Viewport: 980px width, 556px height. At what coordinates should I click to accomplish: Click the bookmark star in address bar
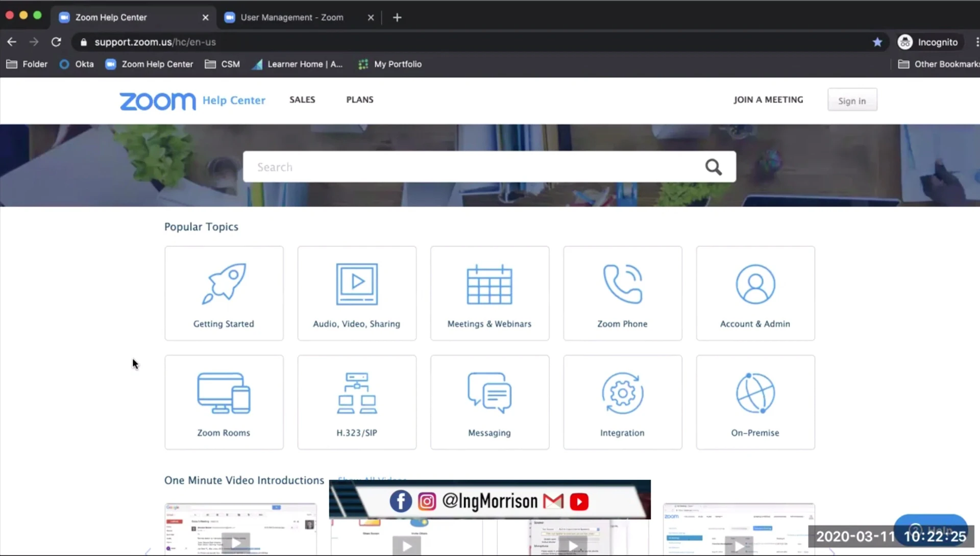point(877,42)
